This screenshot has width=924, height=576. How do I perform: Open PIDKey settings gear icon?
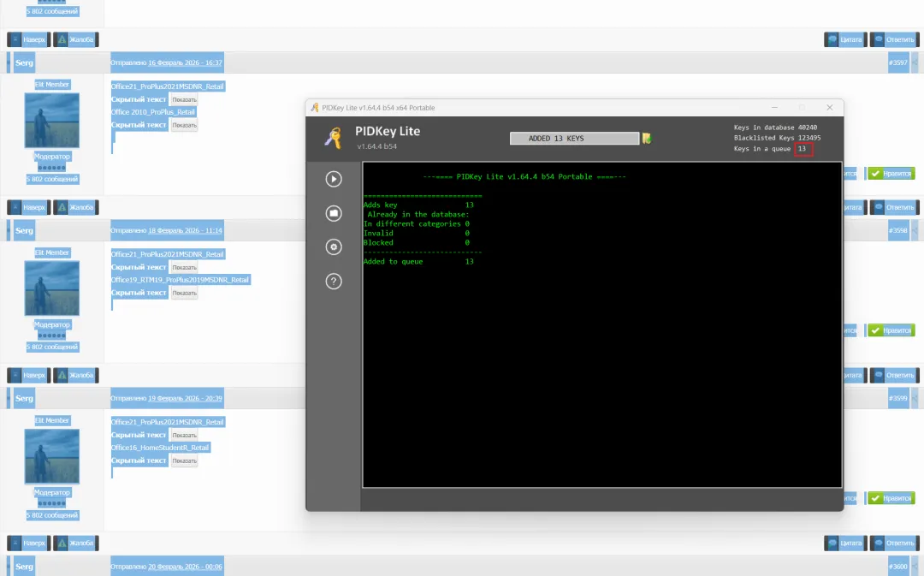pyautogui.click(x=334, y=247)
